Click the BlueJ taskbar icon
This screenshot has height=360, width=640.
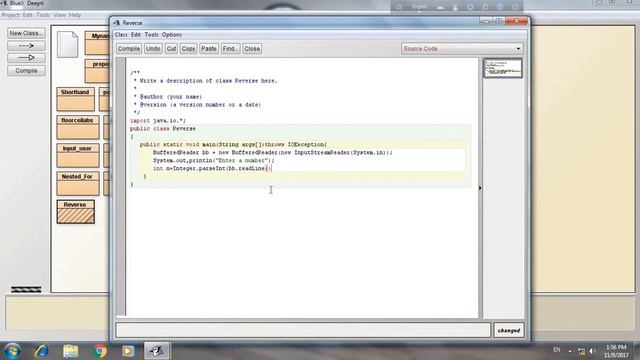coord(157,351)
